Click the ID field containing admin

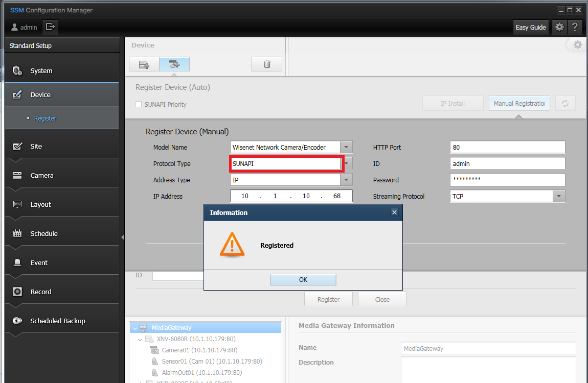507,163
